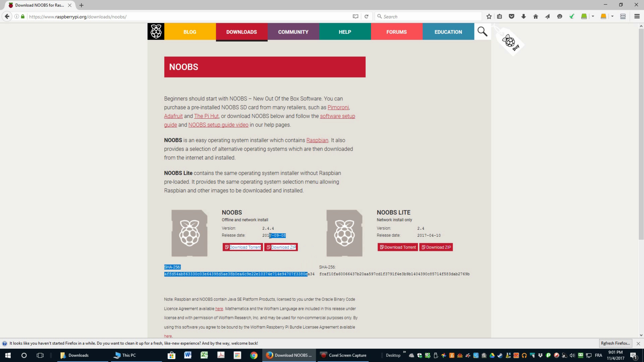Open the Raspbian link
Screen dimensions: 644x362
point(317,140)
